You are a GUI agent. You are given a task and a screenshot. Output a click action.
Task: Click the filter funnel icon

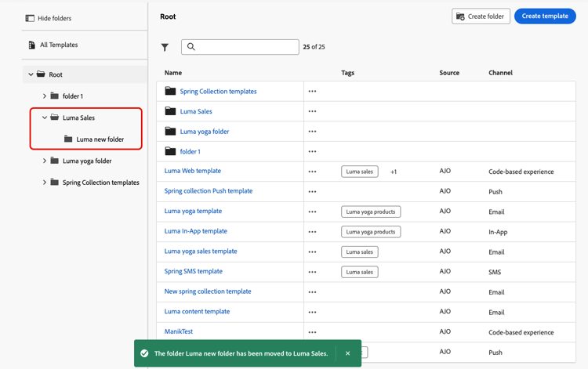[x=165, y=47]
